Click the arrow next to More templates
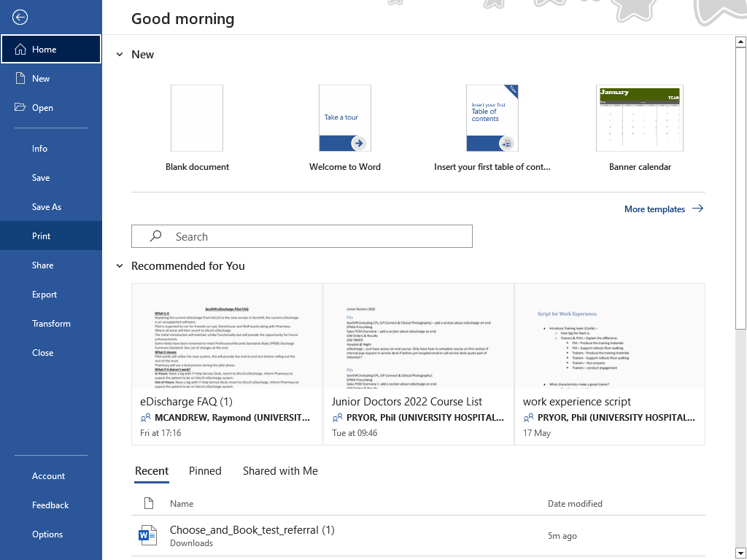Viewport: 747px width, 560px height. [698, 209]
